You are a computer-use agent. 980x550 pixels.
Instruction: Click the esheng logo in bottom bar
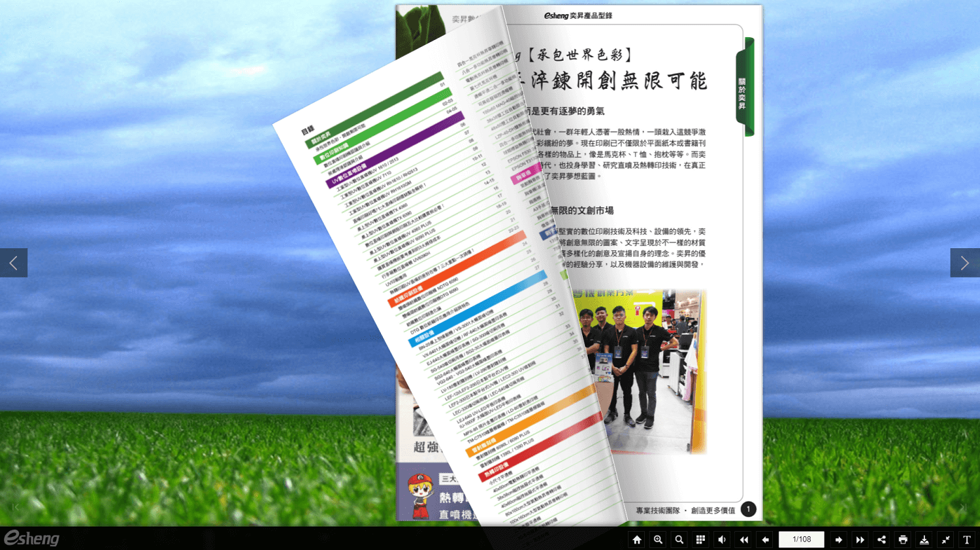coord(31,538)
